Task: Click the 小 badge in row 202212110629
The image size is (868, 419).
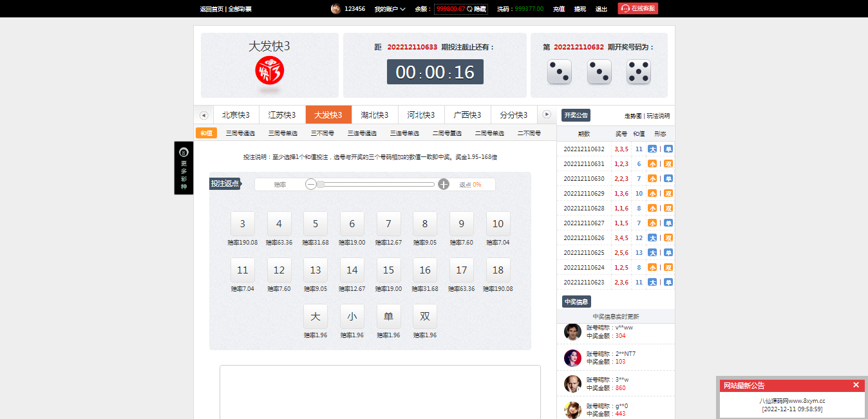Action: pyautogui.click(x=652, y=193)
